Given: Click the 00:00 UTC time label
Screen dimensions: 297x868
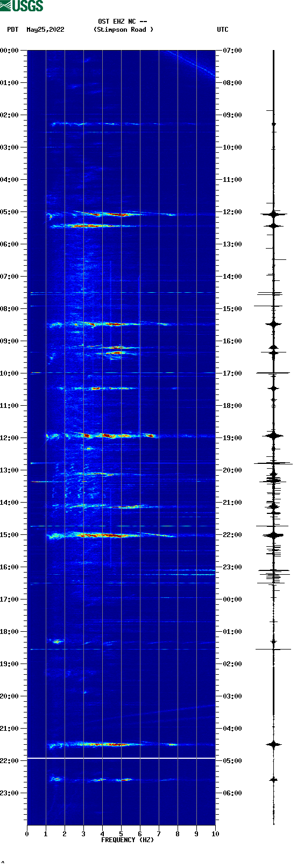Looking at the screenshot, I should click(232, 599).
